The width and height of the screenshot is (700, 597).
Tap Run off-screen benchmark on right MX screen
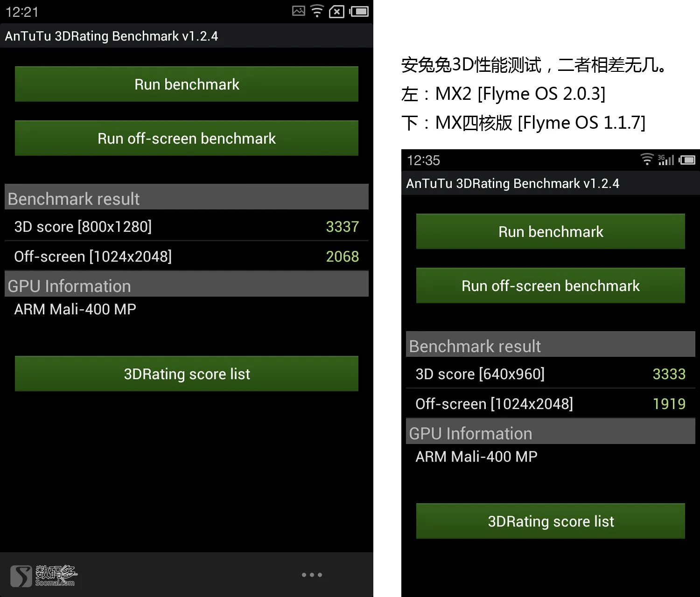click(551, 285)
